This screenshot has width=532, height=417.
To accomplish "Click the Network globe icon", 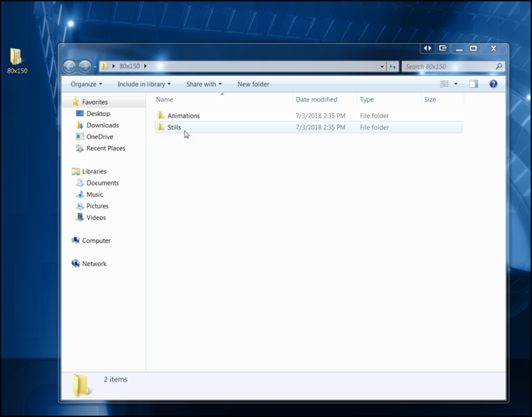I will click(x=75, y=264).
